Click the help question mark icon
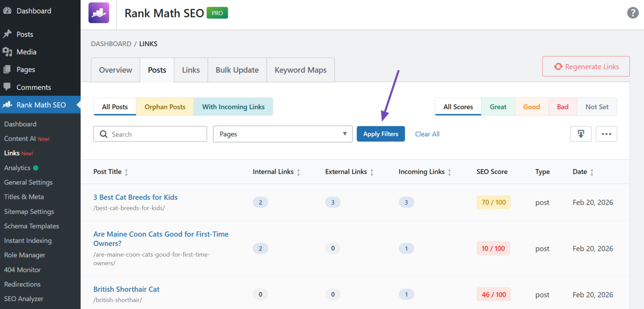Image resolution: width=644 pixels, height=309 pixels. (633, 13)
